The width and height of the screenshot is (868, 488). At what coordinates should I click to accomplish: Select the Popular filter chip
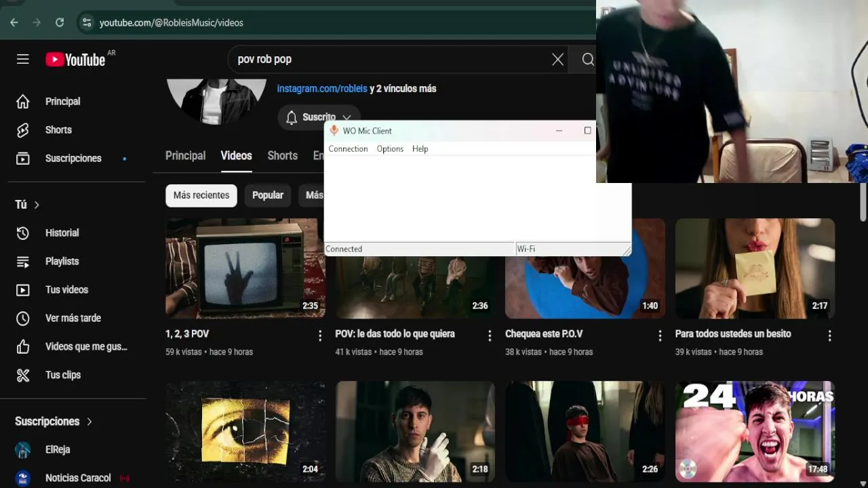tap(268, 195)
